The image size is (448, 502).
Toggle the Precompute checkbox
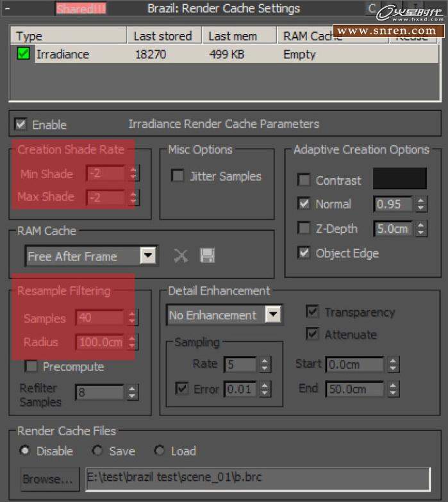tap(31, 366)
